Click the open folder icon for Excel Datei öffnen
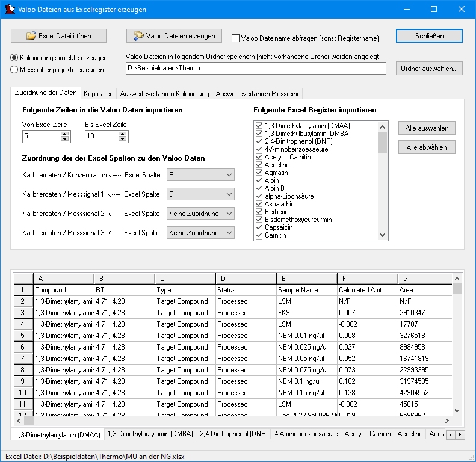This screenshot has width=476, height=462. point(31,36)
